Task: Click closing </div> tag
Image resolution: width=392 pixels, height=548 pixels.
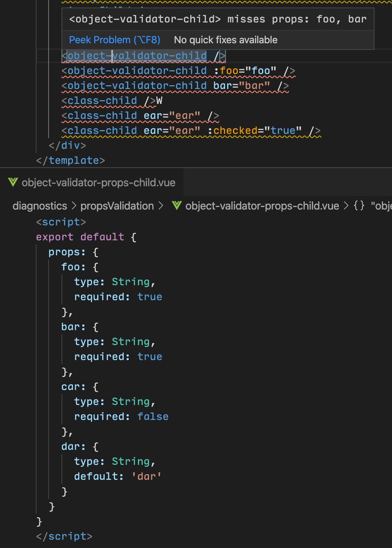Action: click(68, 146)
